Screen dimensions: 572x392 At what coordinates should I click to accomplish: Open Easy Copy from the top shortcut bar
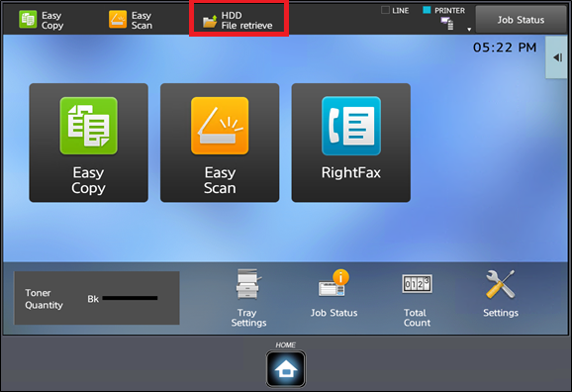(42, 20)
